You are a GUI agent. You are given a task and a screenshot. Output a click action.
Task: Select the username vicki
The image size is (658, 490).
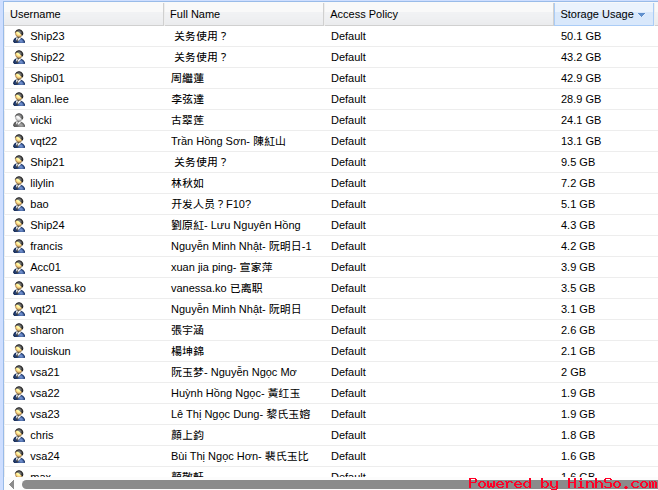(41, 120)
